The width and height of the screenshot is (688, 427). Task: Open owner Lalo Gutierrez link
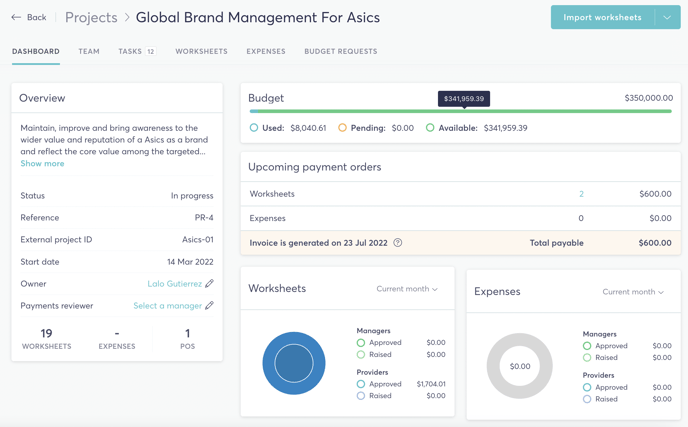[x=175, y=283]
